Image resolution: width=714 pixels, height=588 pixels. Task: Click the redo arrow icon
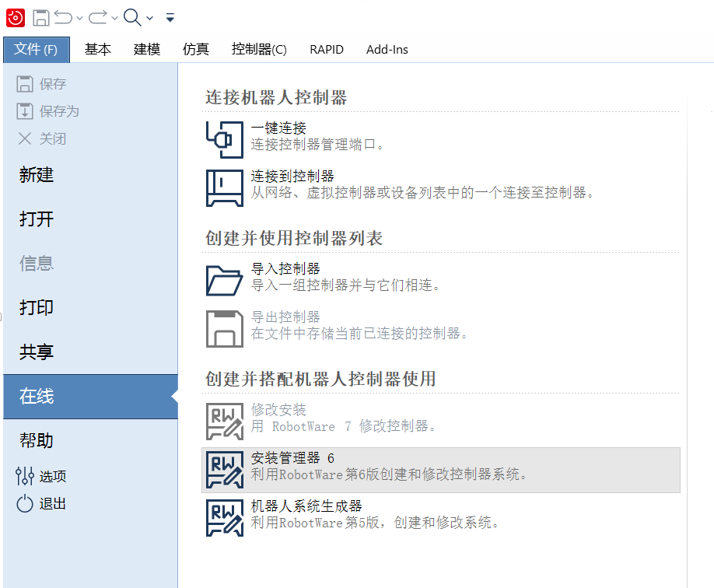[97, 17]
